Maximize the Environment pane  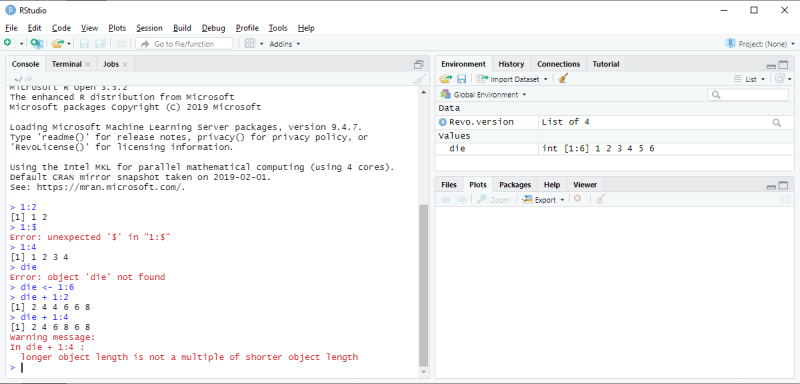(x=783, y=65)
